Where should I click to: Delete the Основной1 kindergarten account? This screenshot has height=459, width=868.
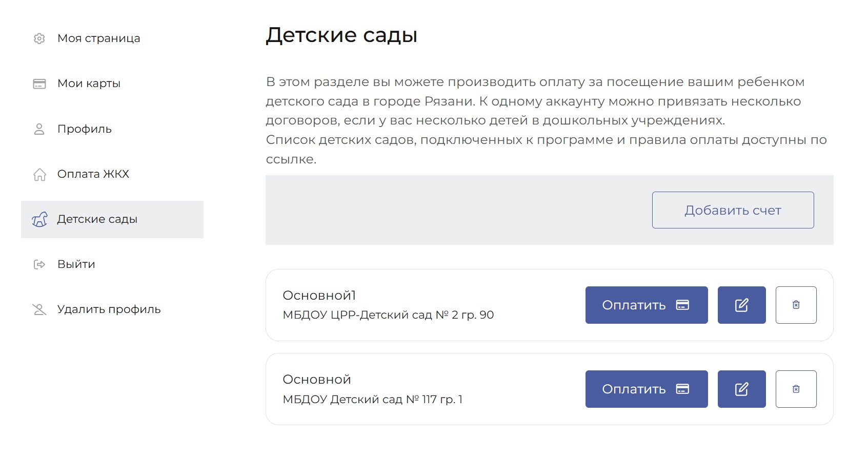pyautogui.click(x=796, y=305)
